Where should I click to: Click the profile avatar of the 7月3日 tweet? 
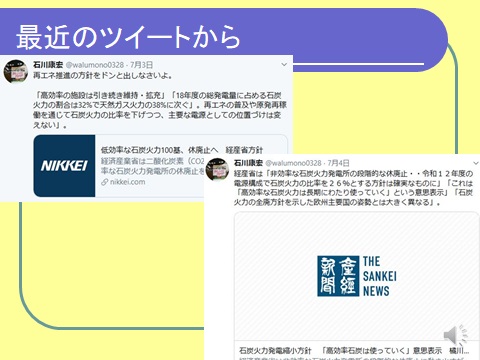16,72
